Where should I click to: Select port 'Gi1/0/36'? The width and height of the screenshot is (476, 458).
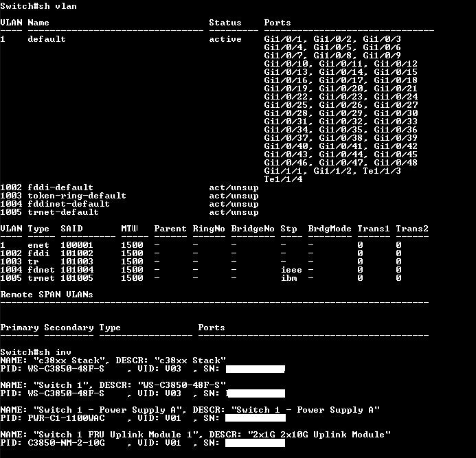point(396,129)
